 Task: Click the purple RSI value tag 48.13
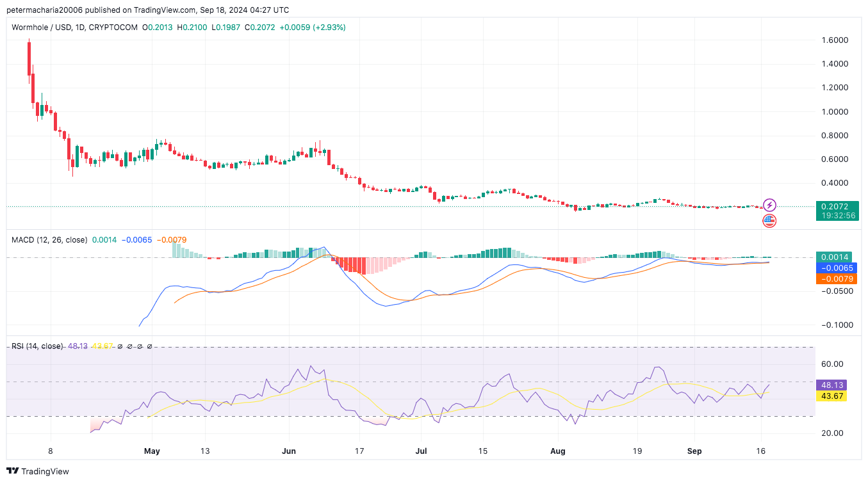[x=831, y=385]
